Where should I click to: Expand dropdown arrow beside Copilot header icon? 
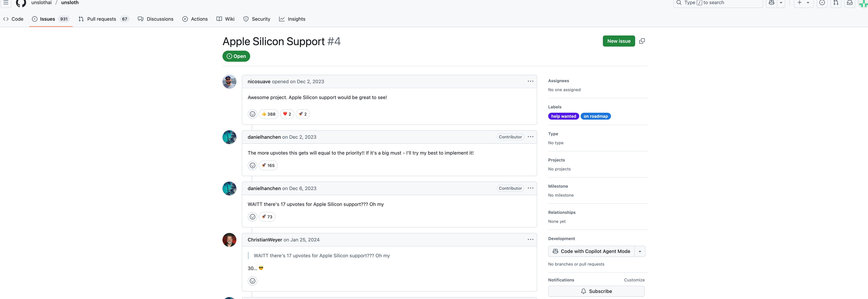(x=781, y=3)
